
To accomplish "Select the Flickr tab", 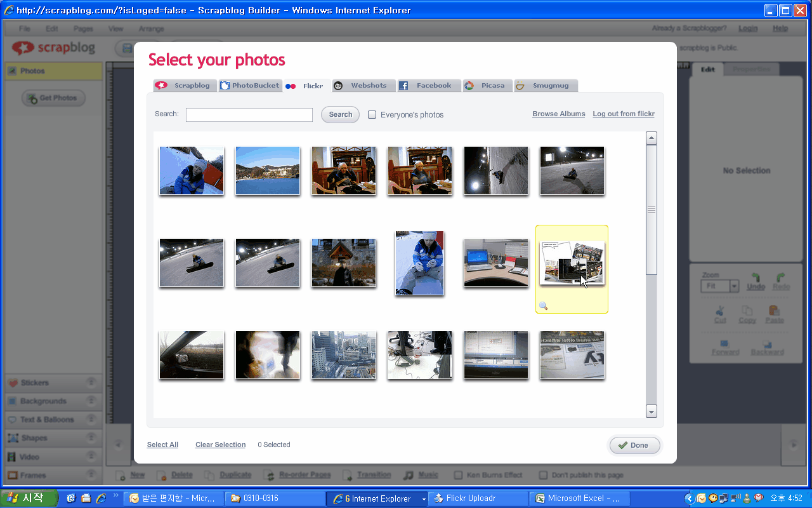I will click(x=307, y=86).
